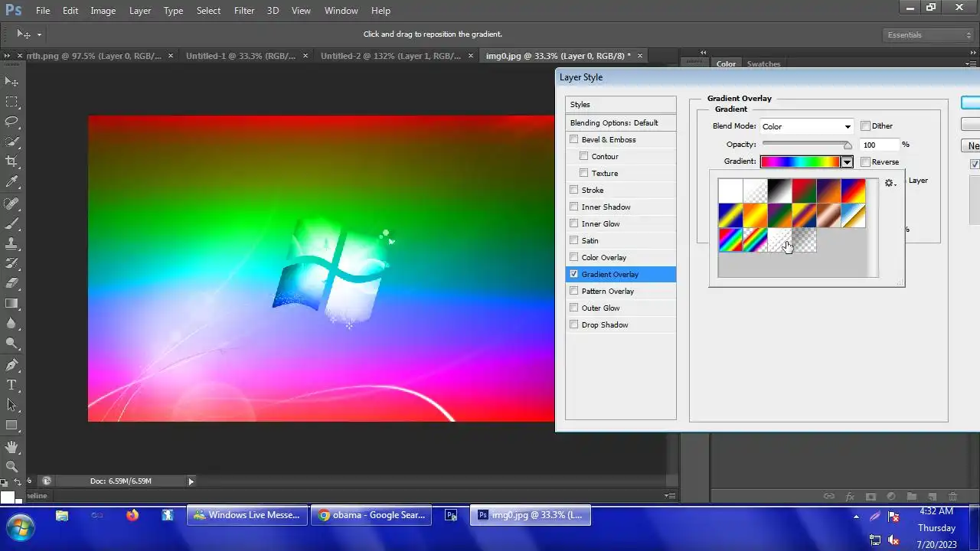Open the Filter menu
Viewport: 980px width, 551px height.
[244, 11]
